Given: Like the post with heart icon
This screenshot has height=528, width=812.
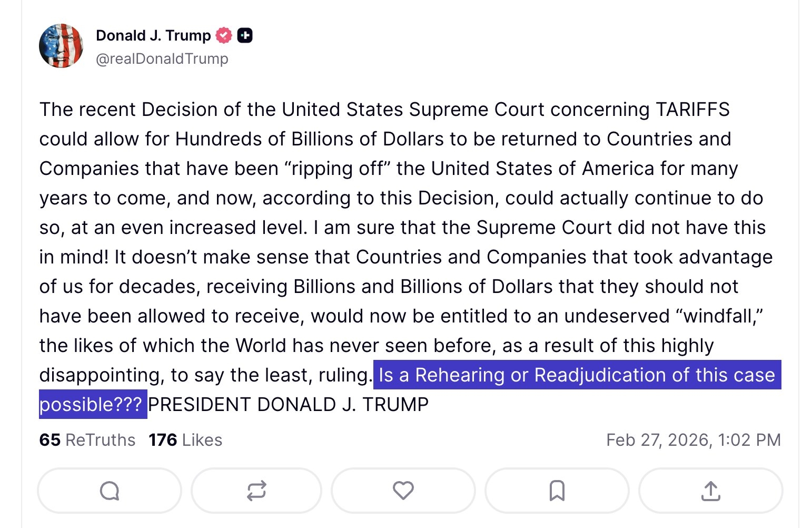Looking at the screenshot, I should [403, 491].
